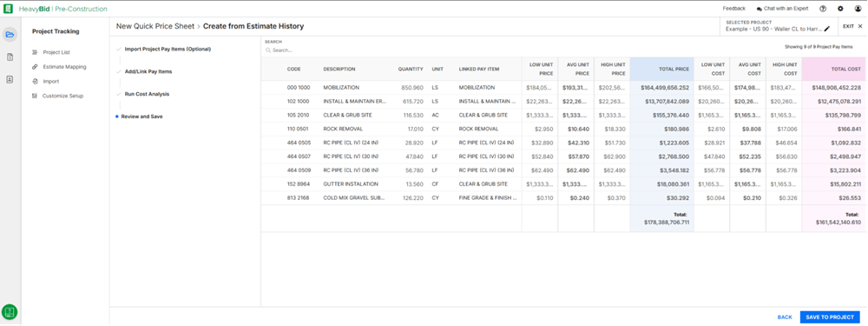The height and width of the screenshot is (326, 868).
Task: Click the Feedback link
Action: pos(734,9)
